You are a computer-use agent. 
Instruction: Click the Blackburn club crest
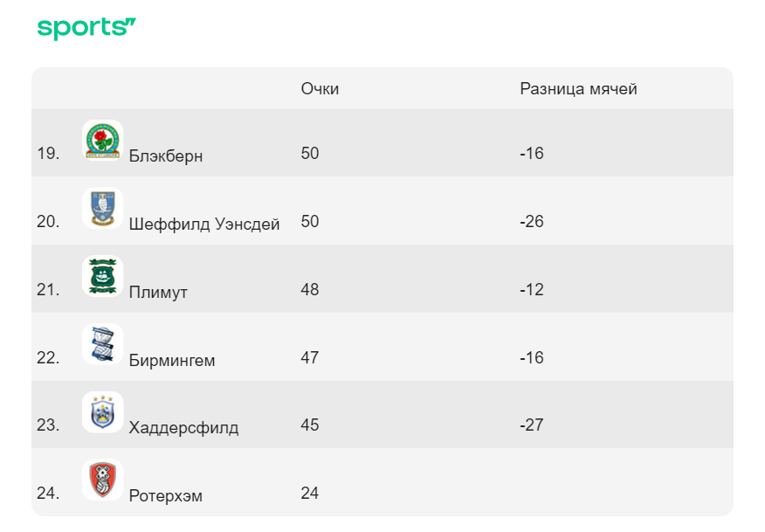[x=102, y=140]
